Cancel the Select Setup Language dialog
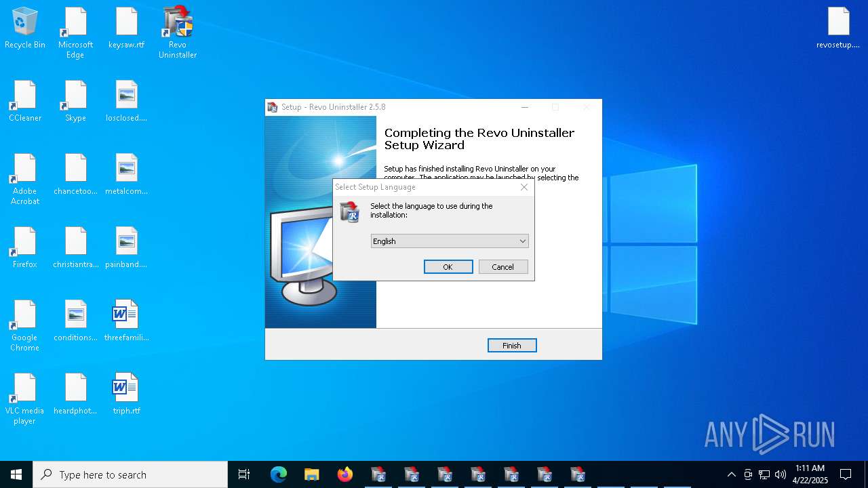Screen dimensions: 868x488 (x=503, y=267)
